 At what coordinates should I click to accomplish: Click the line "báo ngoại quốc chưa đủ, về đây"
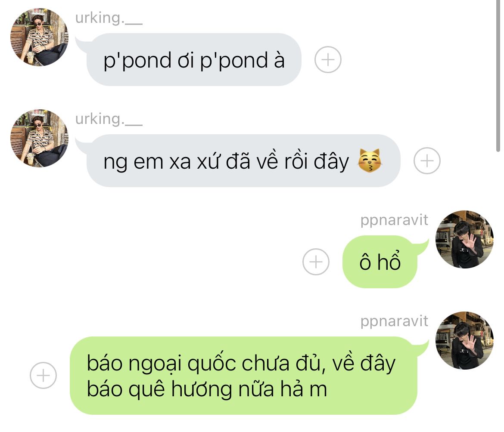point(241,364)
